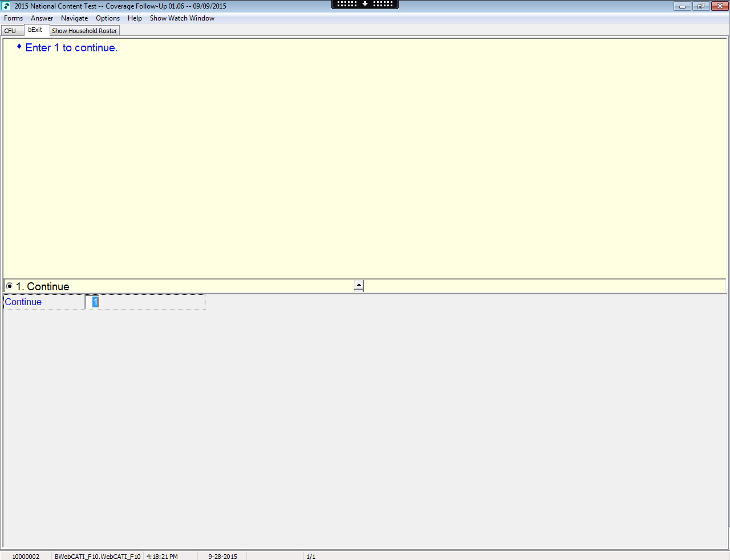Open the Forms menu
730x560 pixels.
click(x=14, y=18)
